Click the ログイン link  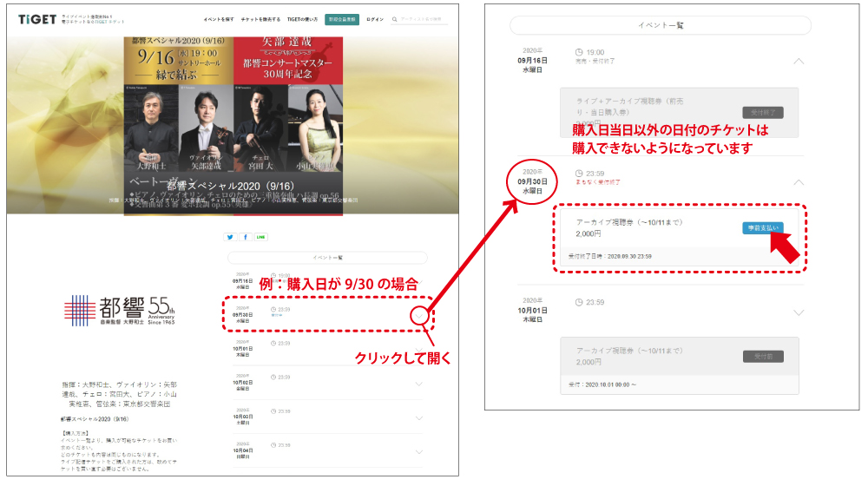[x=375, y=18]
